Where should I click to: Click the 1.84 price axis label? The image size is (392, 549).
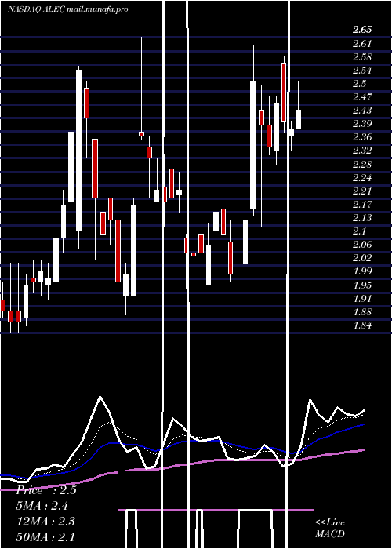[x=362, y=325]
